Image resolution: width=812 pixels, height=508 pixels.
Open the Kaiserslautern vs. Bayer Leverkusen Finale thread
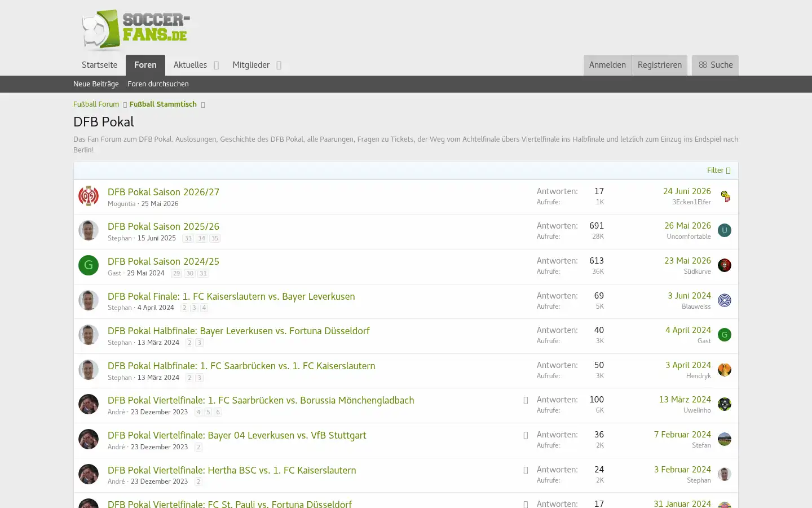click(231, 296)
